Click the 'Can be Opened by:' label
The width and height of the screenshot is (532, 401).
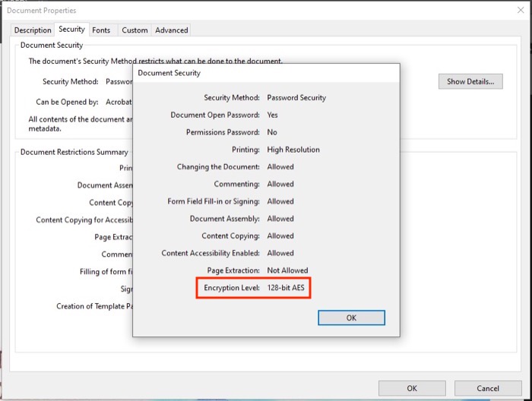click(67, 102)
